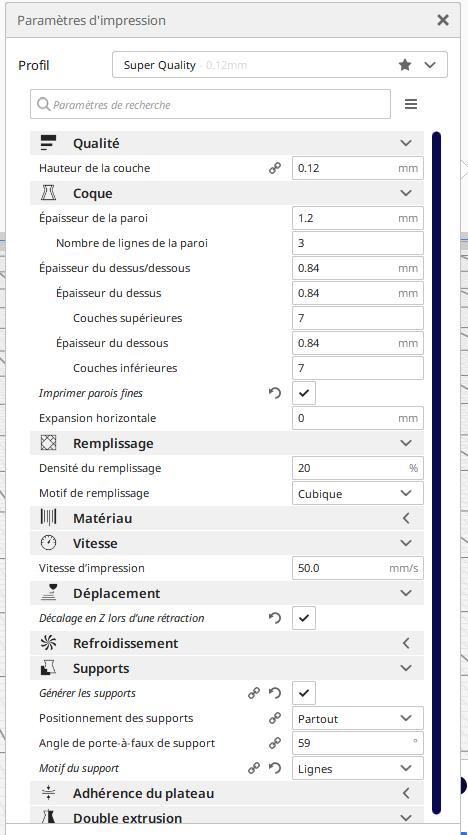Click the Refroidissement fan icon
The width and height of the screenshot is (468, 835).
point(48,643)
